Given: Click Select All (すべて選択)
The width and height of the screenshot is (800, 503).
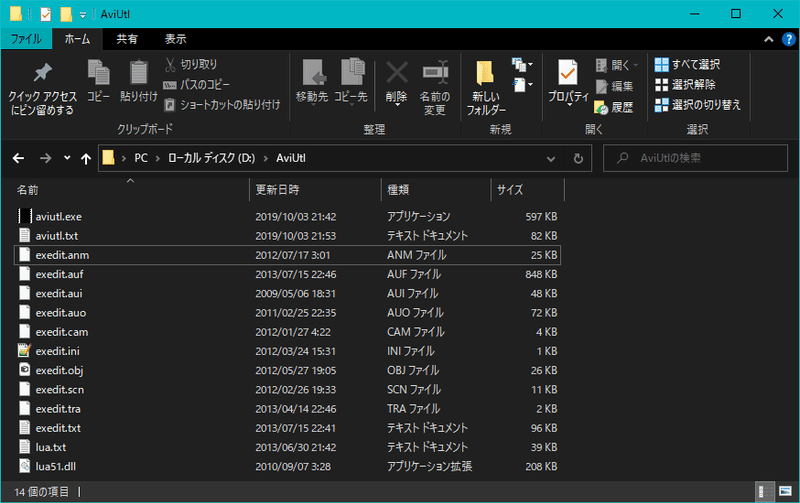Looking at the screenshot, I should 687,64.
